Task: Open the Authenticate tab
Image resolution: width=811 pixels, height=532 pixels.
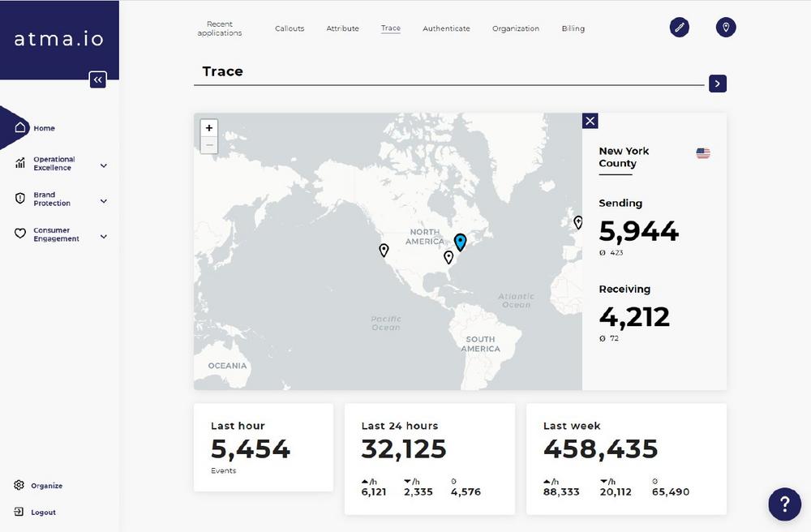Action: pyautogui.click(x=446, y=28)
